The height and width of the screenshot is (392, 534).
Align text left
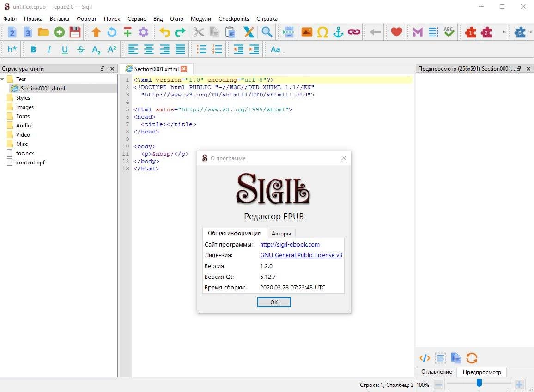click(133, 50)
